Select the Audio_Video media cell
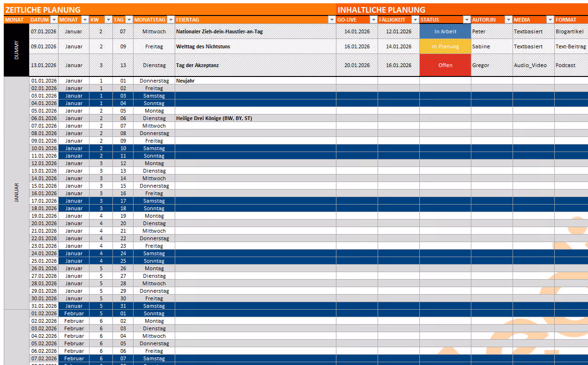588x365 pixels. click(534, 65)
